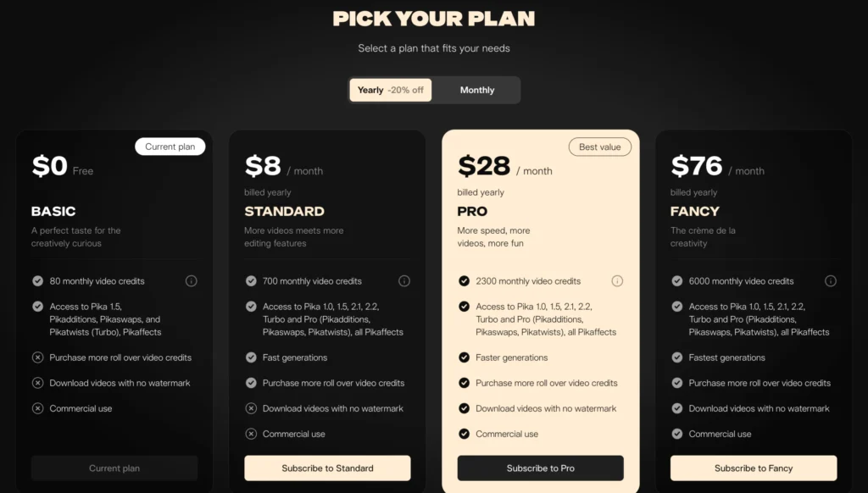Click X icon next to Basic Commercial use
This screenshot has width=868, height=493.
pos(38,408)
